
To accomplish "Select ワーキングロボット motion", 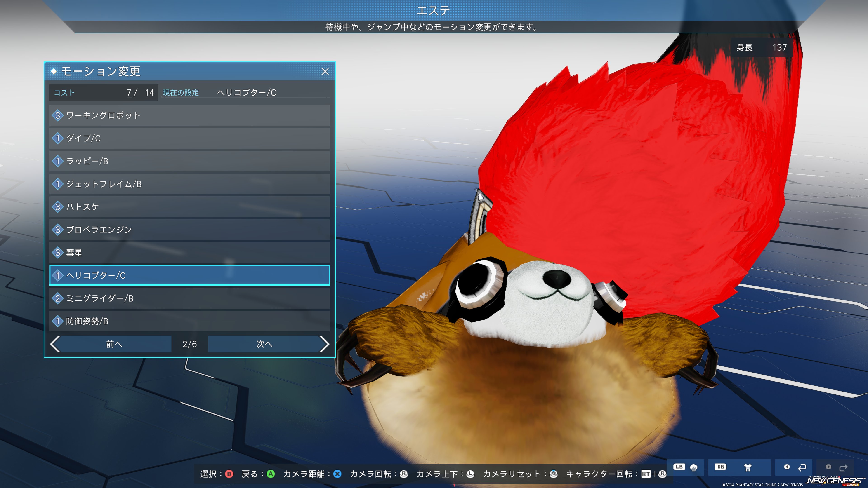I will [x=189, y=115].
